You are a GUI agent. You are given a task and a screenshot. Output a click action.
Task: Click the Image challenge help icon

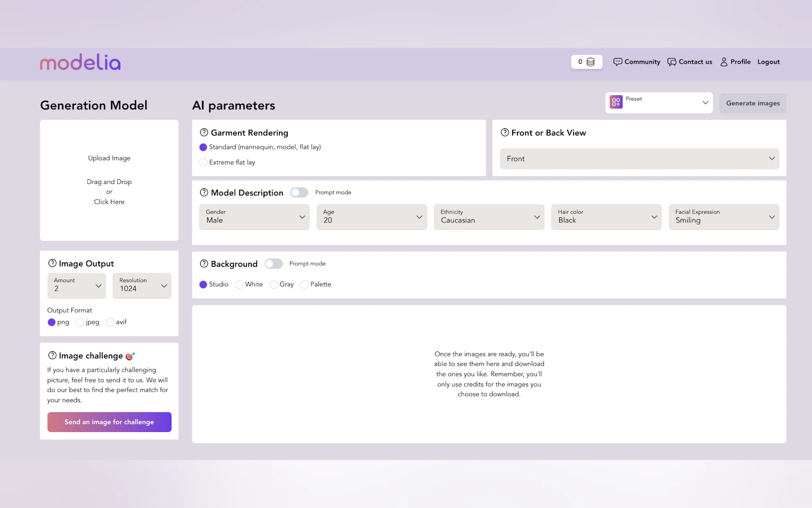pos(52,355)
